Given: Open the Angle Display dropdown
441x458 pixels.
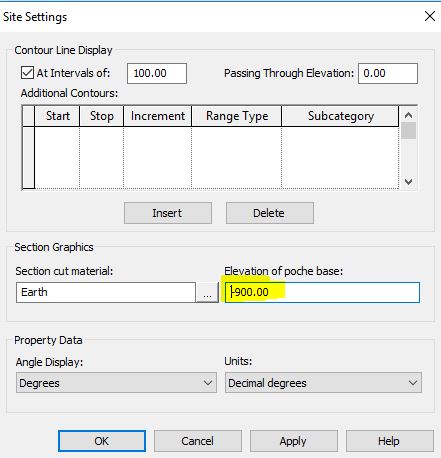Looking at the screenshot, I should [x=116, y=383].
